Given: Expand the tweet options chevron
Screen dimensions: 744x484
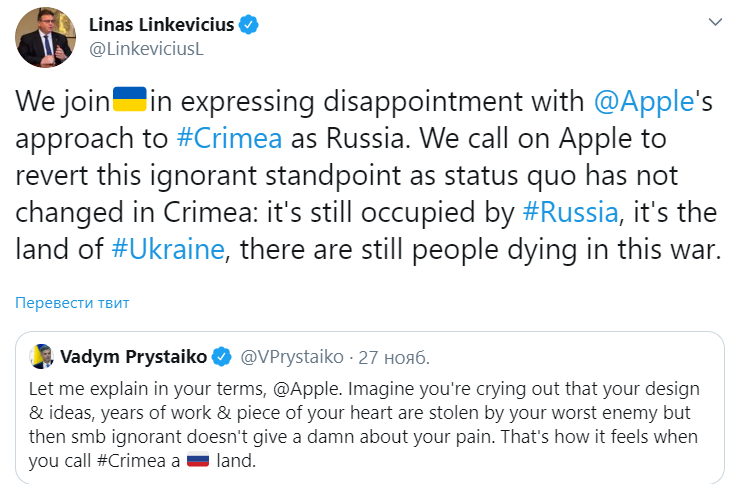Looking at the screenshot, I should (x=715, y=21).
